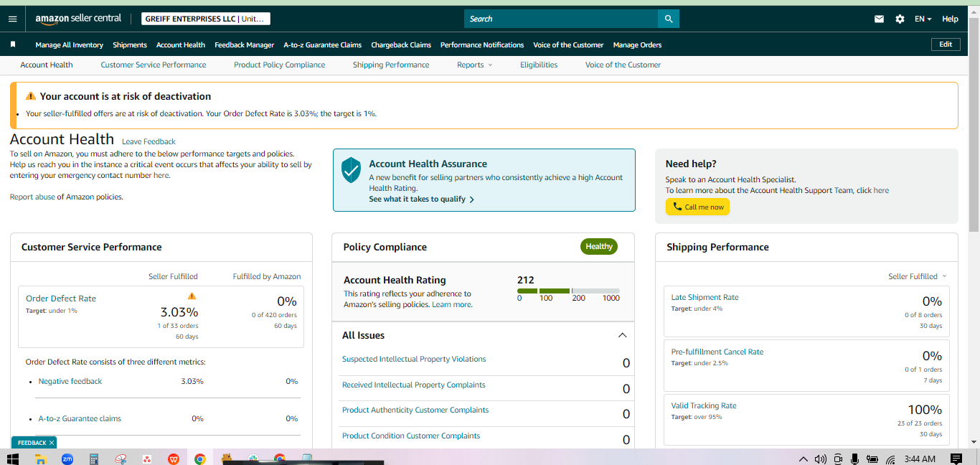Open the Voice of the Customer tab

coord(623,65)
